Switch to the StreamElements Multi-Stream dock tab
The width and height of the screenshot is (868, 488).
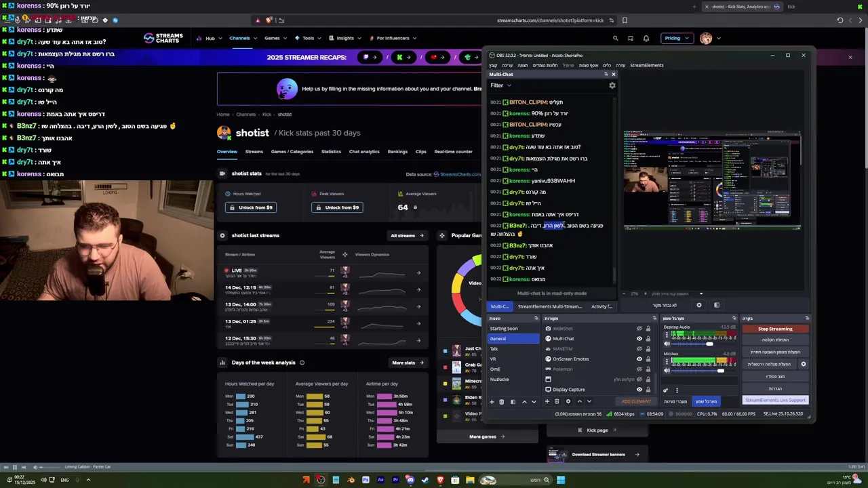[x=550, y=306]
